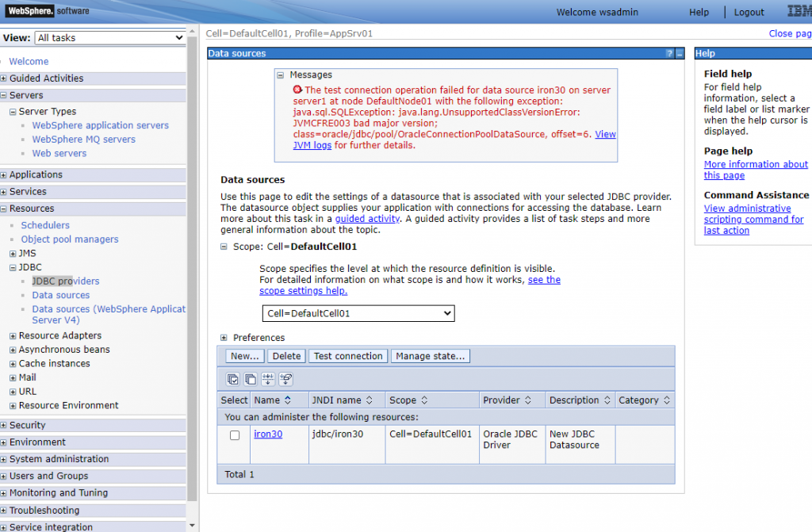Sort table by Description column arrows
This screenshot has height=532, width=812.
(607, 400)
